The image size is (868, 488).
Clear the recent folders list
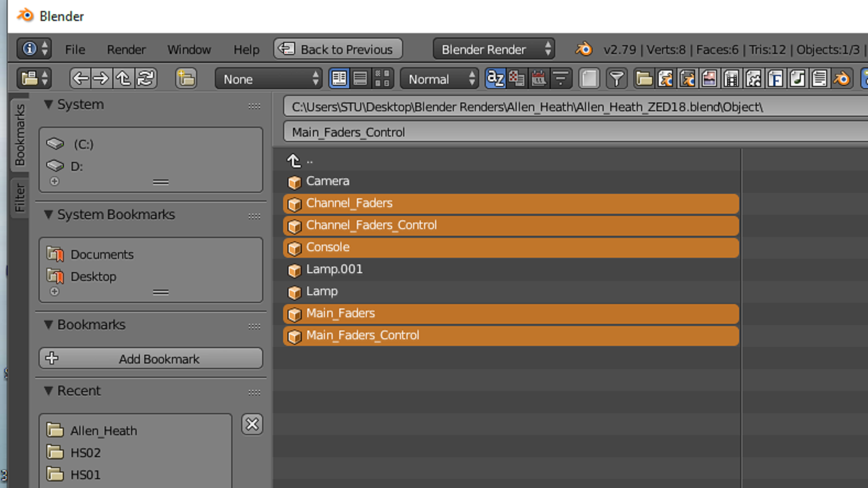252,424
